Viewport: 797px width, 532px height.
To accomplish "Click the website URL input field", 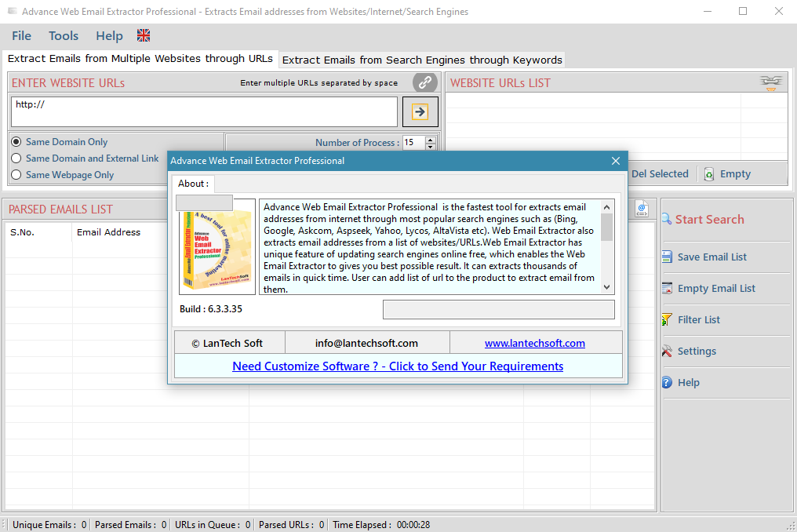I will 204,111.
